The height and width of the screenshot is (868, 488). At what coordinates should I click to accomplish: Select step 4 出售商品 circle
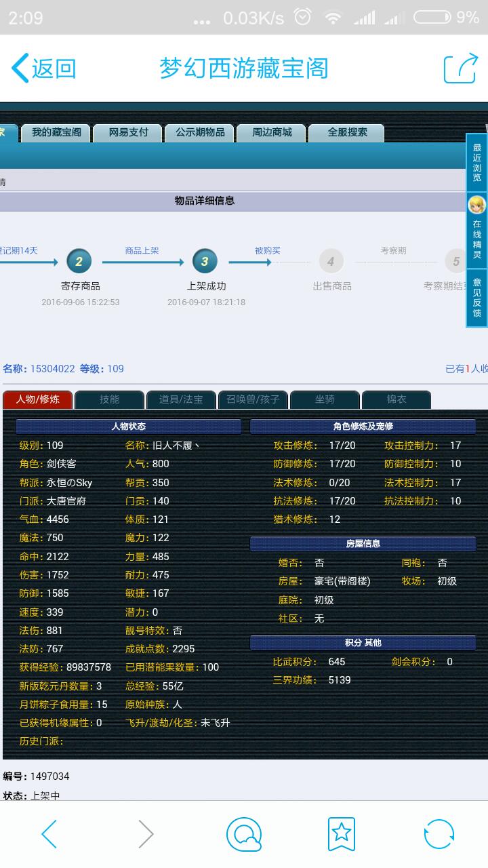(x=331, y=261)
